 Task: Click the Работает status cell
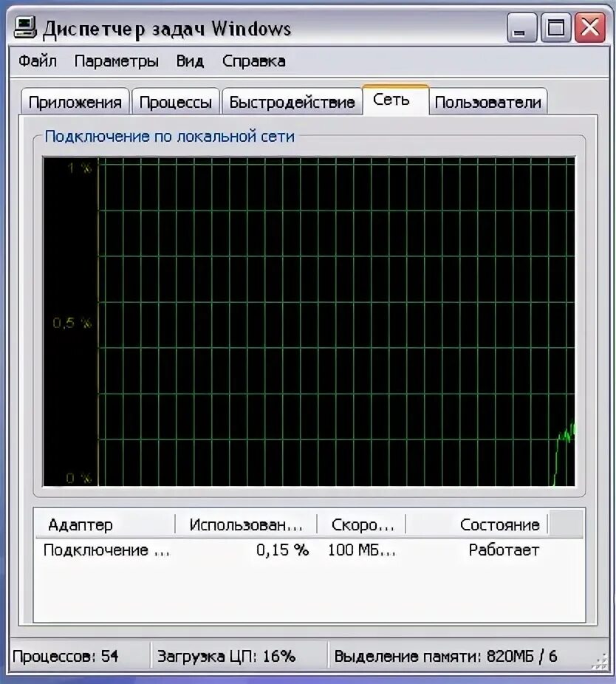point(504,550)
